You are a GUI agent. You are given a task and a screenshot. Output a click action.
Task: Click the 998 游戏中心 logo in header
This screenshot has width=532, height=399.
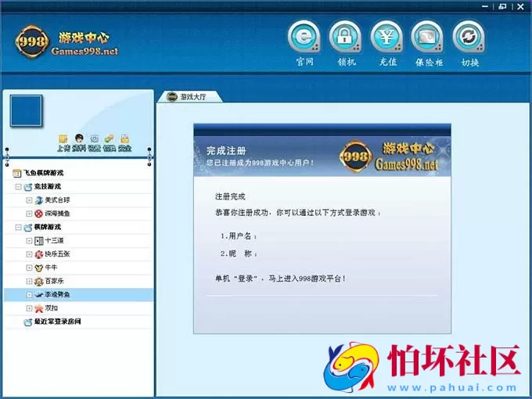[x=66, y=42]
